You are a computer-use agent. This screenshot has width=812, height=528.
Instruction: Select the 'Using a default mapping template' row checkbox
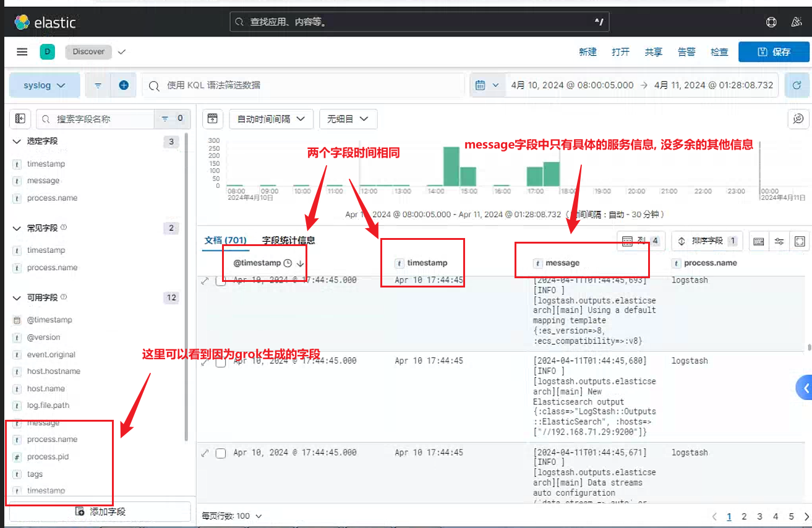[x=221, y=281]
